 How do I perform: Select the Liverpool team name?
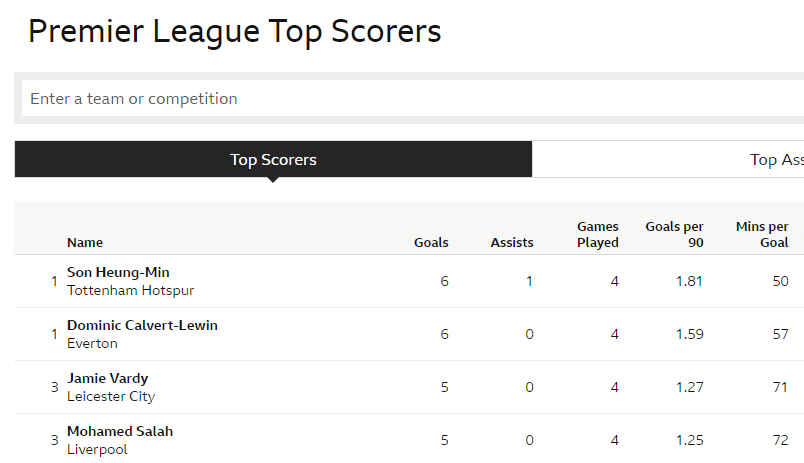(x=97, y=450)
